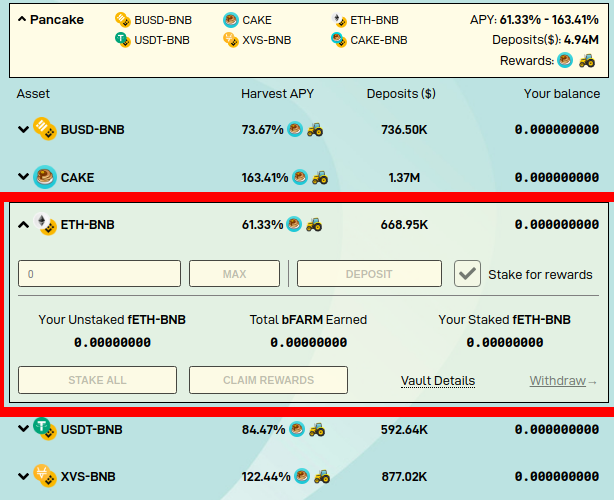Image resolution: width=614 pixels, height=500 pixels.
Task: Click the CAKE pancake icon in asset row
Action: click(x=45, y=177)
